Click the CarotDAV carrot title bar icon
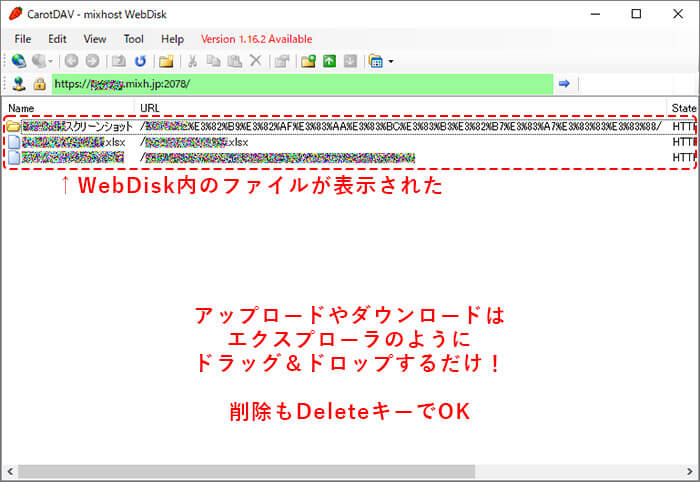The image size is (700, 482). tap(16, 14)
